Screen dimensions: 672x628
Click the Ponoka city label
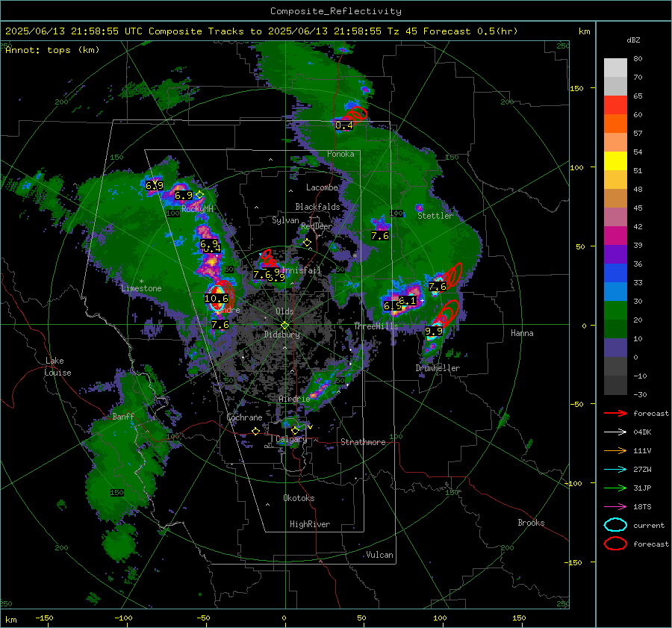[340, 154]
